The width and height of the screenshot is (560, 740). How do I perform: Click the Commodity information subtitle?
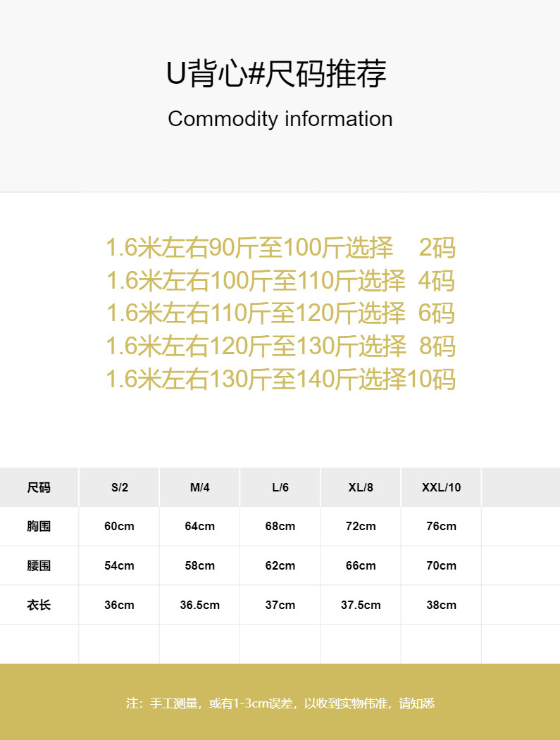280,119
